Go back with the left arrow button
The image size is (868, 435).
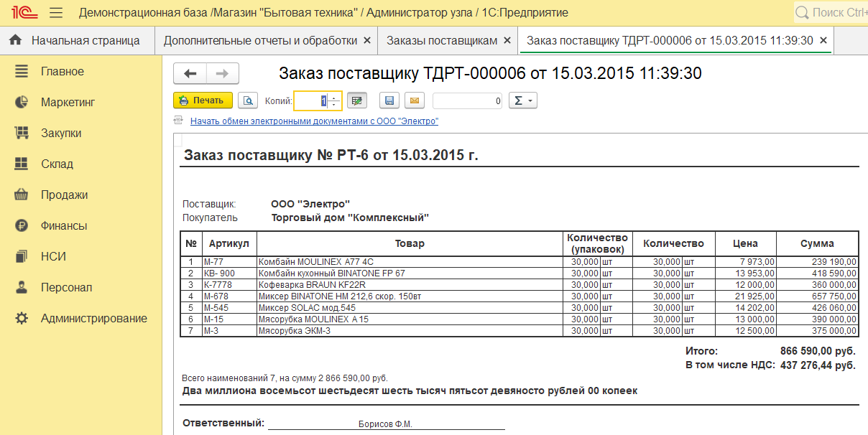coord(190,73)
